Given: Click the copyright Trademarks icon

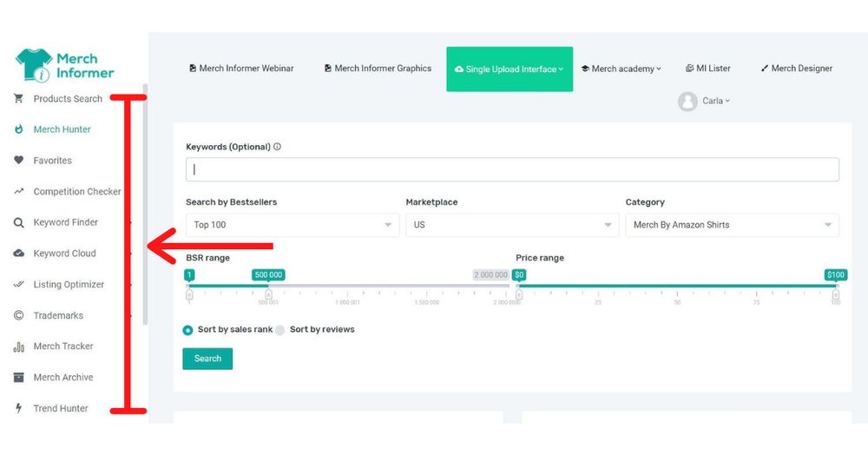Looking at the screenshot, I should click(x=19, y=315).
